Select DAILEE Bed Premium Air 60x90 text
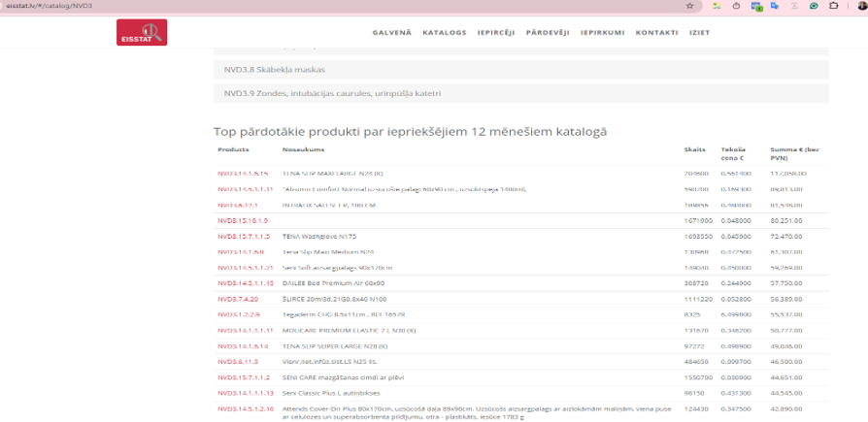Screen dimensions: 868x422 (333, 283)
